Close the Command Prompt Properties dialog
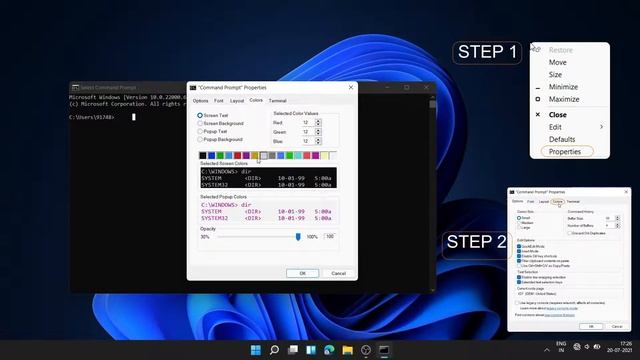This screenshot has width=640, height=360. [x=351, y=87]
